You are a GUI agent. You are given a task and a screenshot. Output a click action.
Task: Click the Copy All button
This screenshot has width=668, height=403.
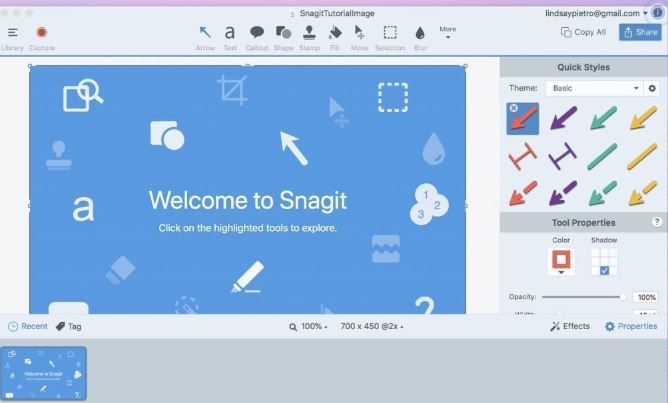(583, 32)
